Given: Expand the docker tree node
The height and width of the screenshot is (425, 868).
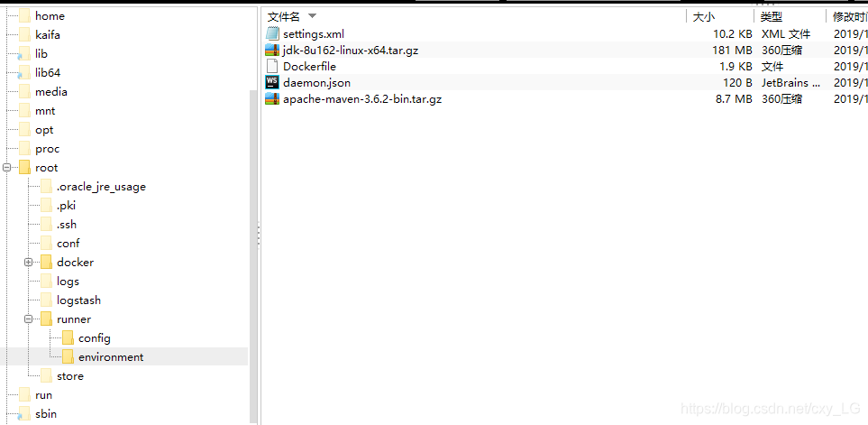Looking at the screenshot, I should [x=28, y=262].
